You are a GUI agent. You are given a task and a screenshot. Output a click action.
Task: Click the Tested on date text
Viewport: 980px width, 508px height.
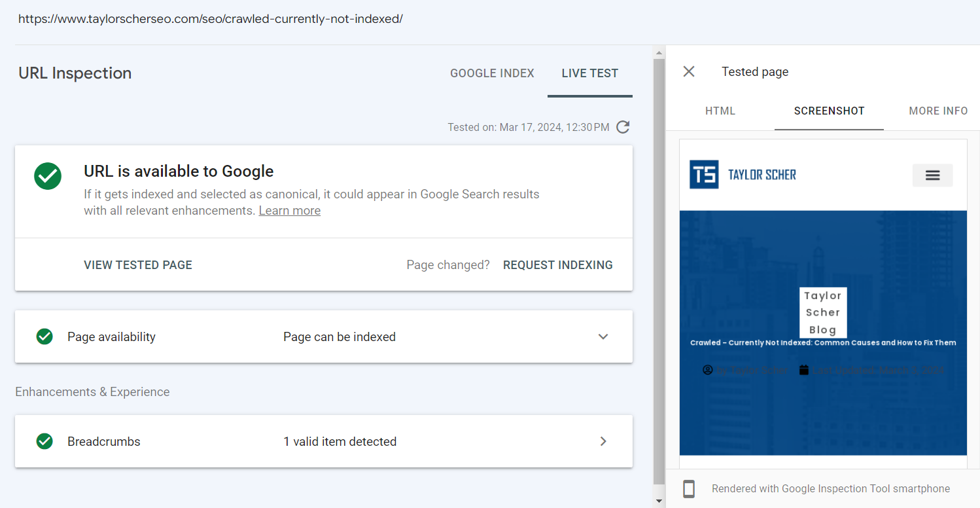click(529, 127)
